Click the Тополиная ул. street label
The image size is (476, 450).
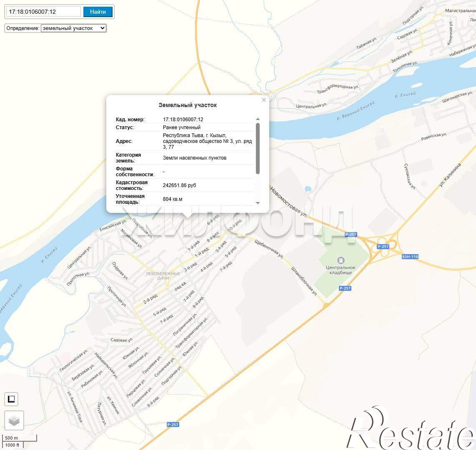tap(405, 67)
